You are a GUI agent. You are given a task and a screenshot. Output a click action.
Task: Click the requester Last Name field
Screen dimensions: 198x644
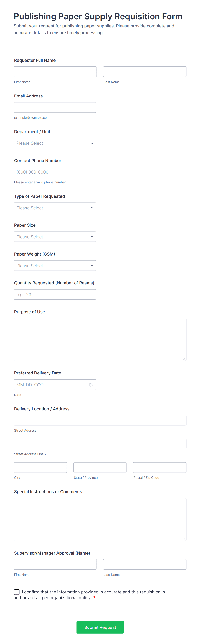145,72
